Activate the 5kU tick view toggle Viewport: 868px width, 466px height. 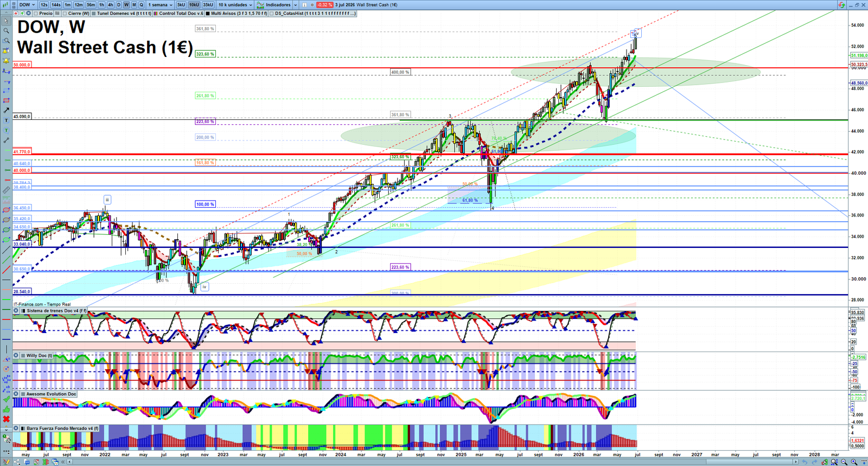click(x=181, y=5)
